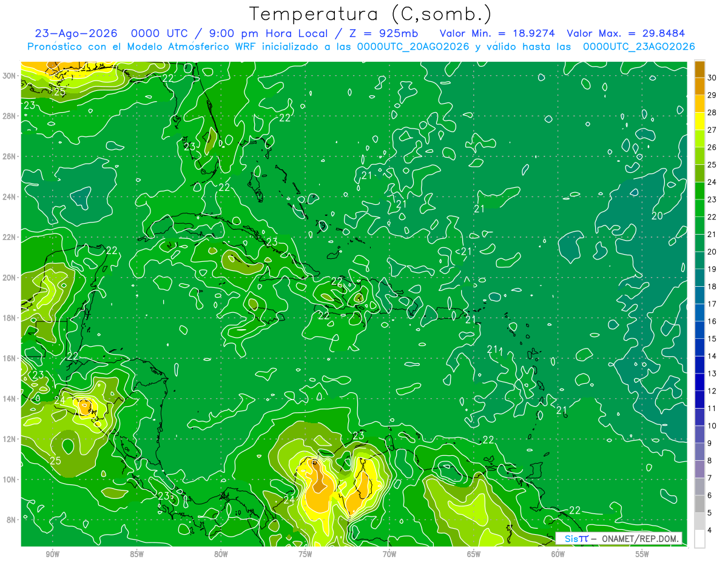This screenshot has height=562, width=728.
Task: Click the '65W' longitude axis label
Action: (474, 554)
